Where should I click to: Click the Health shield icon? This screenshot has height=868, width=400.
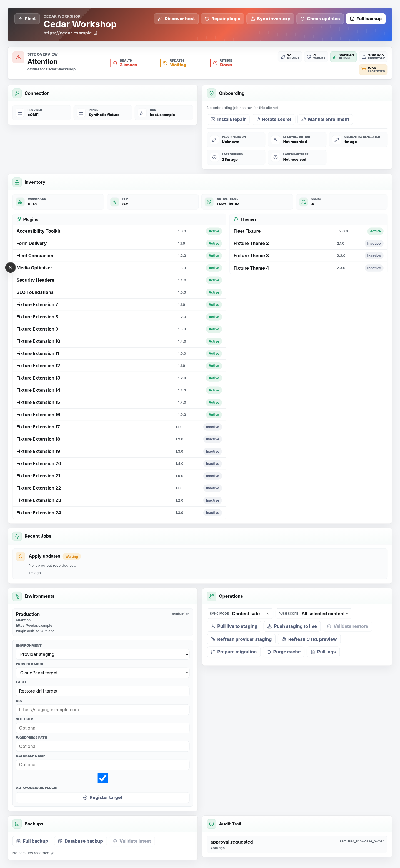(x=115, y=63)
